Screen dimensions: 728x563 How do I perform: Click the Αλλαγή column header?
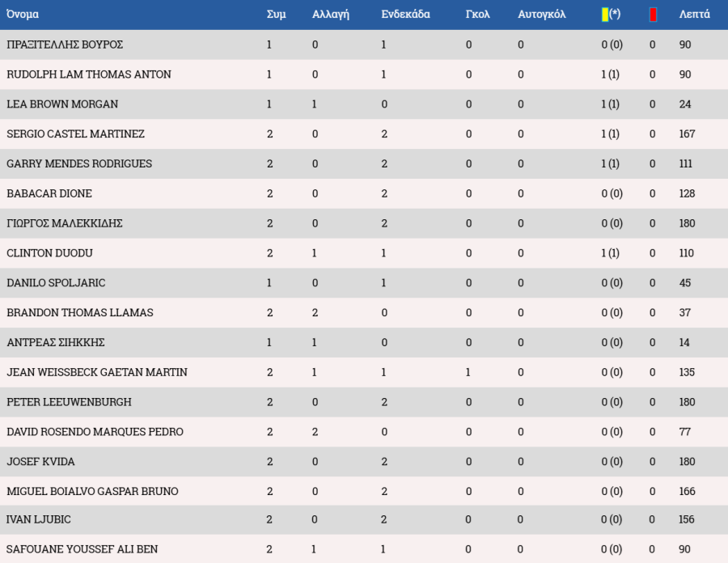[331, 15]
